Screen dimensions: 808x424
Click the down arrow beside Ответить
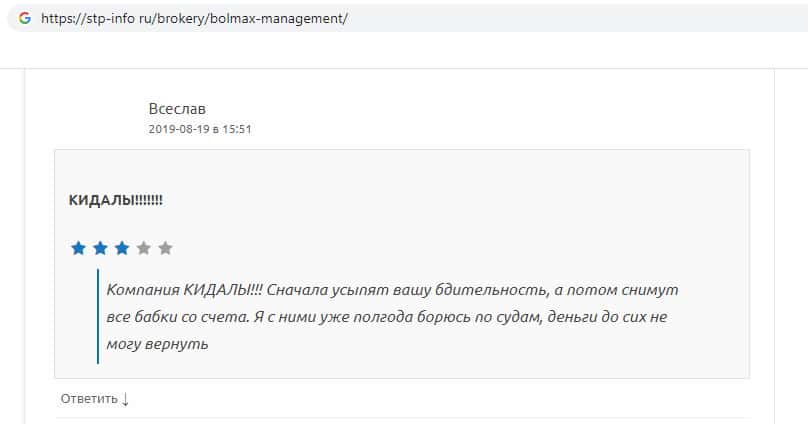point(126,399)
